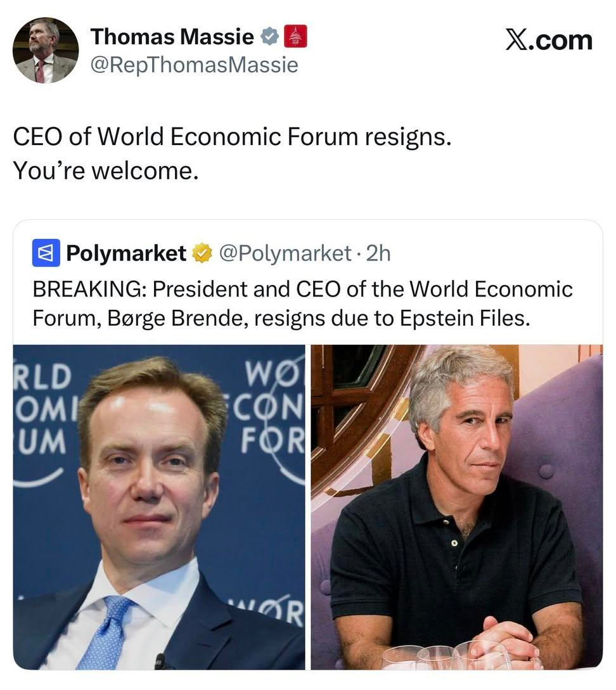Click the red Capitol affiliation badge
This screenshot has width=616, height=690.
295,37
